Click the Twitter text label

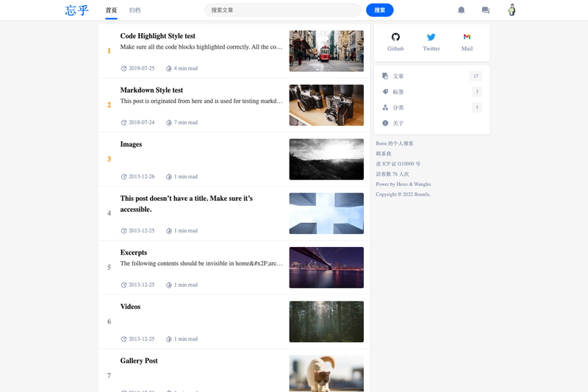click(x=431, y=49)
